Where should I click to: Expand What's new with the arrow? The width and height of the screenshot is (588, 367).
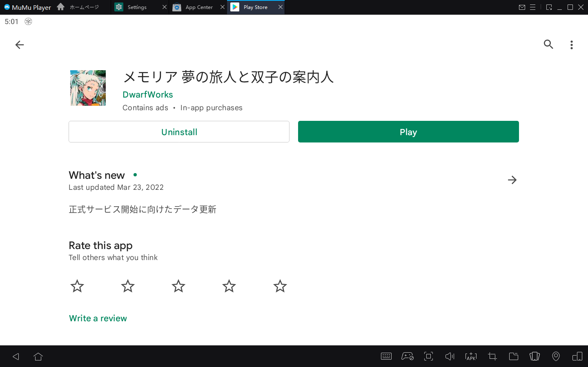(x=512, y=180)
